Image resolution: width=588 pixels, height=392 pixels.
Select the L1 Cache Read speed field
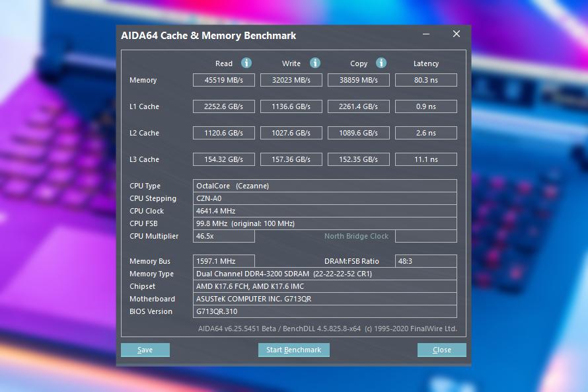click(x=223, y=106)
